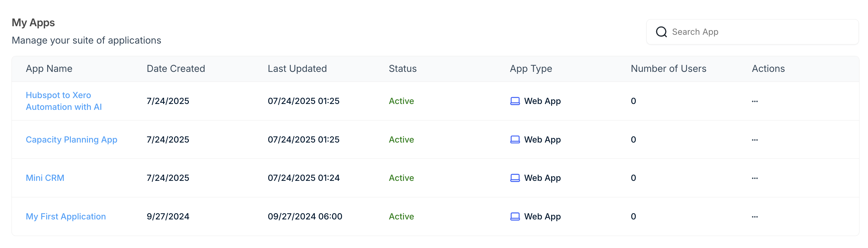Select the 09/27/2024 06:00 last updated cell
The width and height of the screenshot is (868, 248).
click(x=305, y=217)
